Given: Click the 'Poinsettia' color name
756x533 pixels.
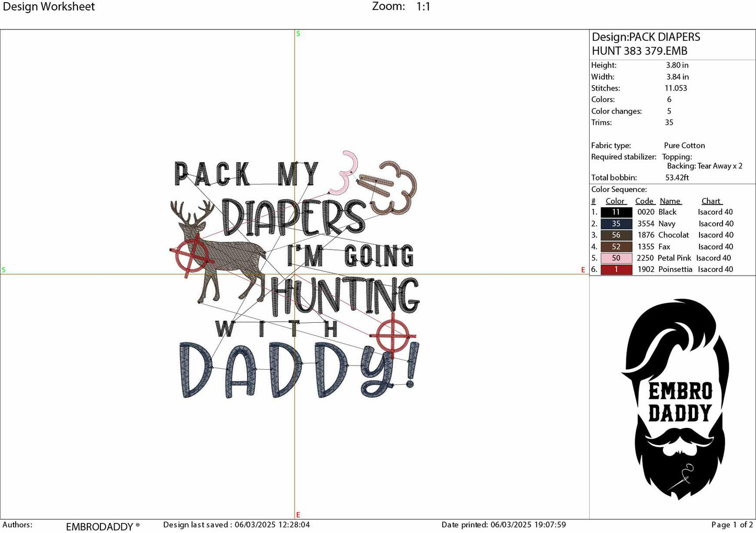Looking at the screenshot, I should [675, 269].
